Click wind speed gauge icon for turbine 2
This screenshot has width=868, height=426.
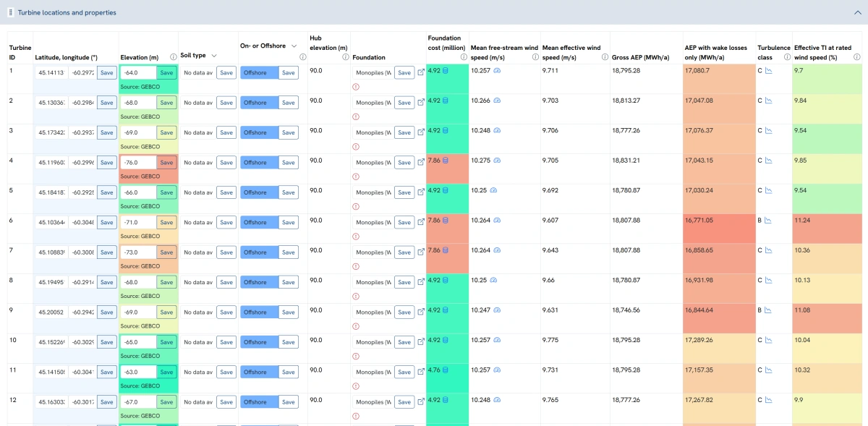[497, 101]
